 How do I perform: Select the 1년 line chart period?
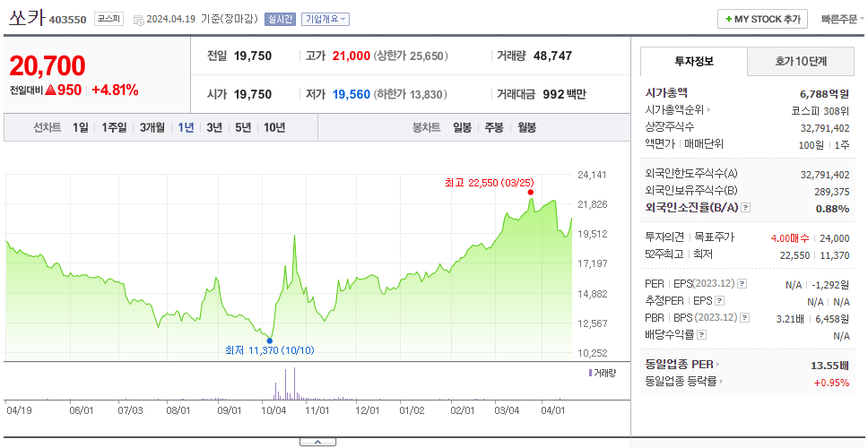pos(186,128)
